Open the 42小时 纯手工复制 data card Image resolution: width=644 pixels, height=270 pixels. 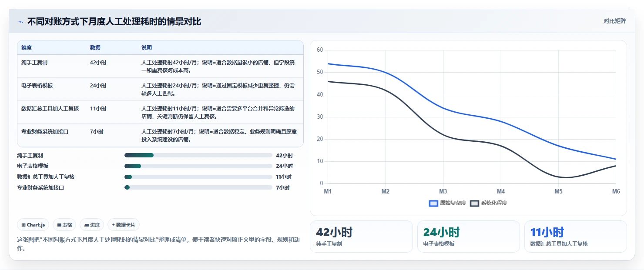361,237
